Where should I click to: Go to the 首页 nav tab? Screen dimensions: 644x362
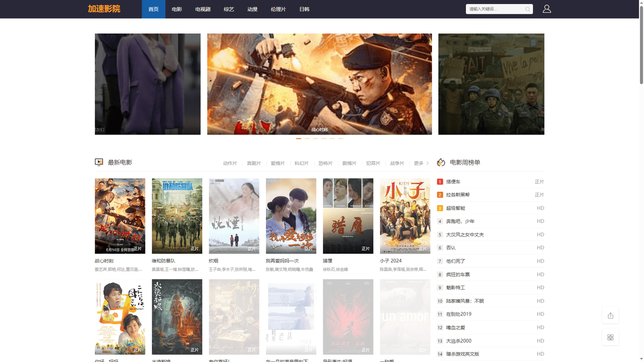point(153,9)
